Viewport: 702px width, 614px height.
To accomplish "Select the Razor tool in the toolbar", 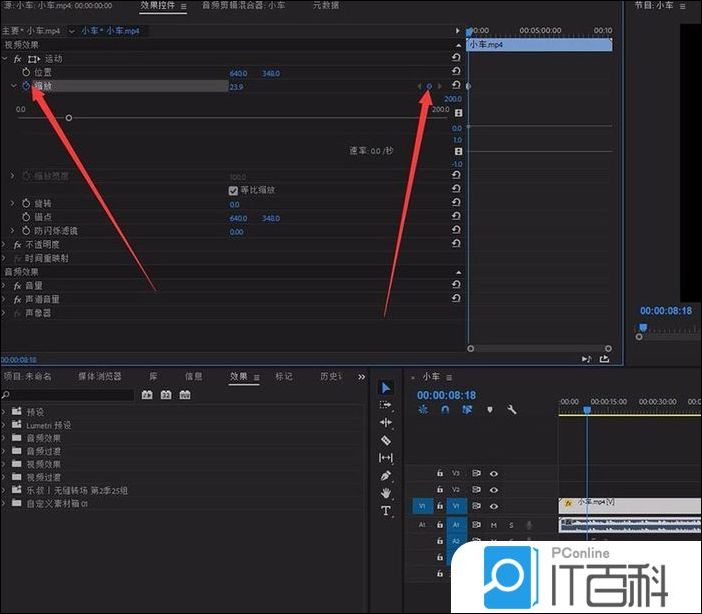I will coord(386,440).
